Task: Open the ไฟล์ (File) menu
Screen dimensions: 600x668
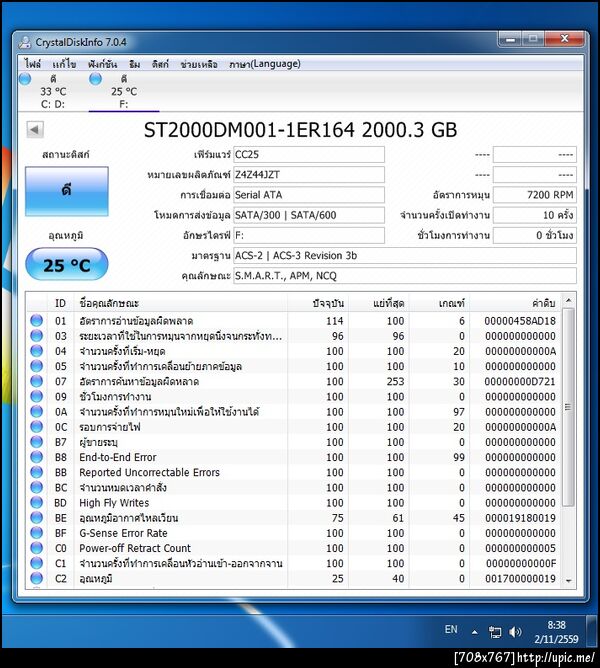Action: click(x=33, y=64)
